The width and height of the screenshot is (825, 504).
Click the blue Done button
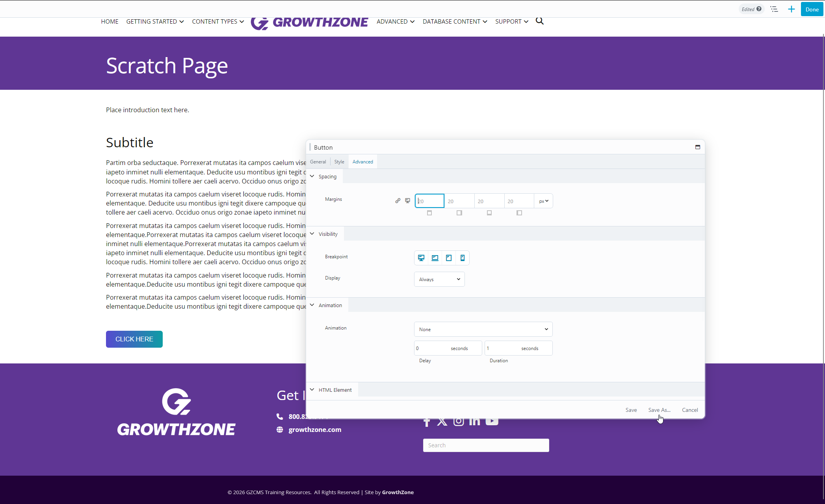(812, 9)
